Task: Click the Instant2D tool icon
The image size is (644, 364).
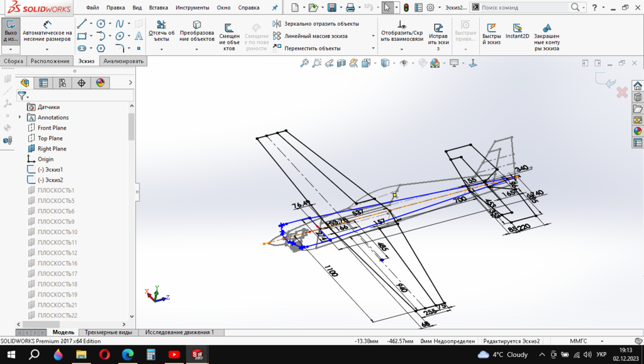Action: click(517, 28)
